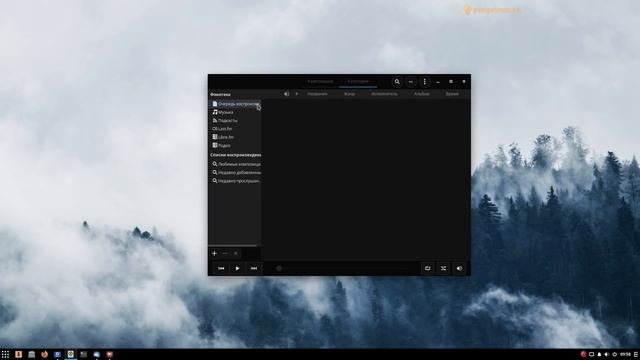This screenshot has width=640, height=360.
Task: Open Любимые композиции playlist
Action: (235, 164)
